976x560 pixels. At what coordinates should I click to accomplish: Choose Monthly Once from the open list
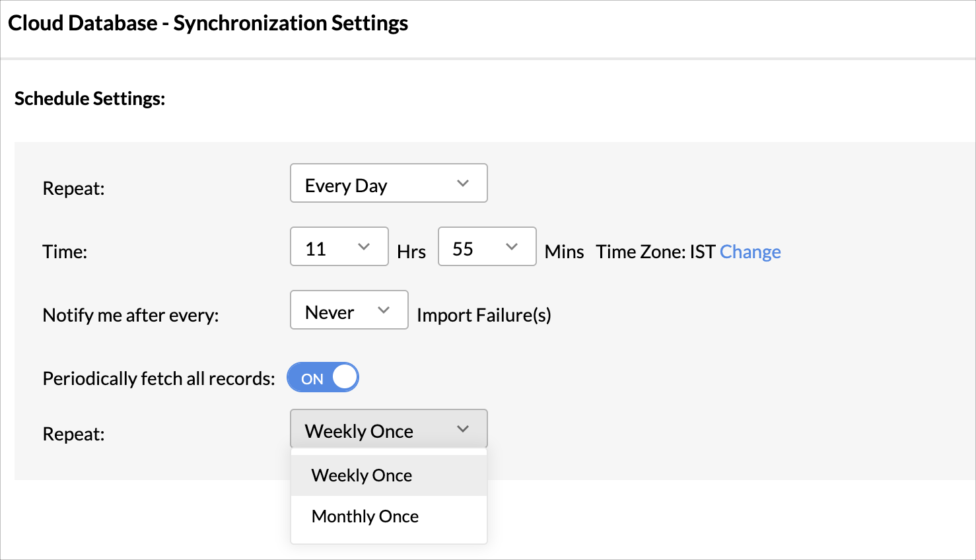pyautogui.click(x=365, y=516)
